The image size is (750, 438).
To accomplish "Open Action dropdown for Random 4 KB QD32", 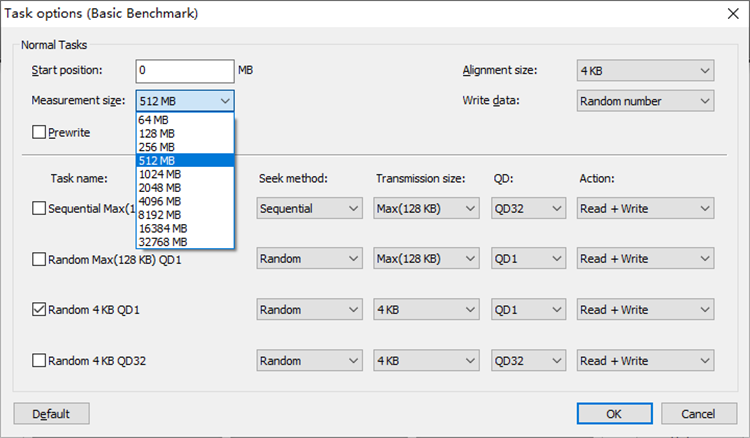I will 645,361.
